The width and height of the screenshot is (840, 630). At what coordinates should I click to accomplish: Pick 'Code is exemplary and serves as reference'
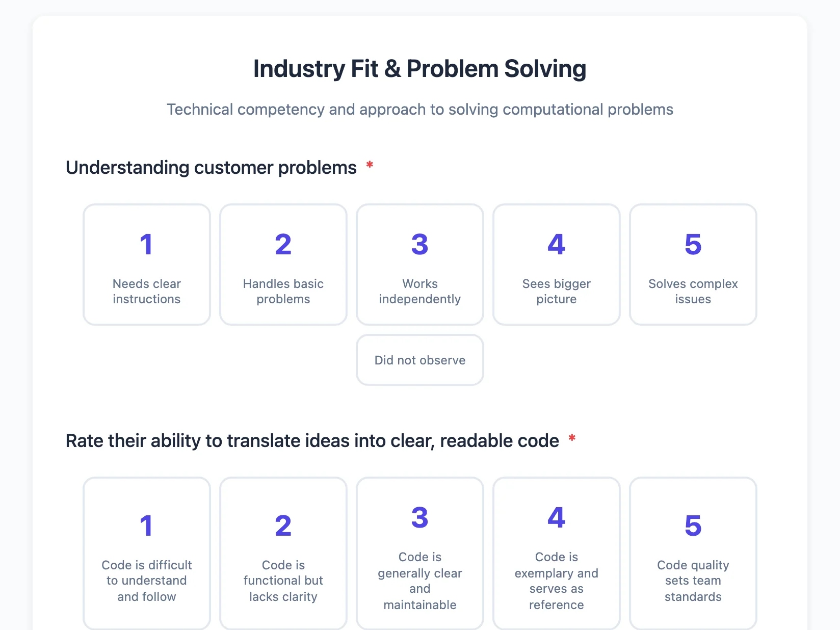tap(557, 554)
